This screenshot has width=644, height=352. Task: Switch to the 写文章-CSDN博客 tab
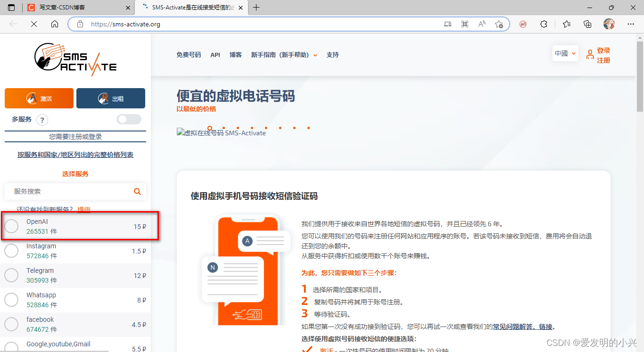[x=78, y=8]
